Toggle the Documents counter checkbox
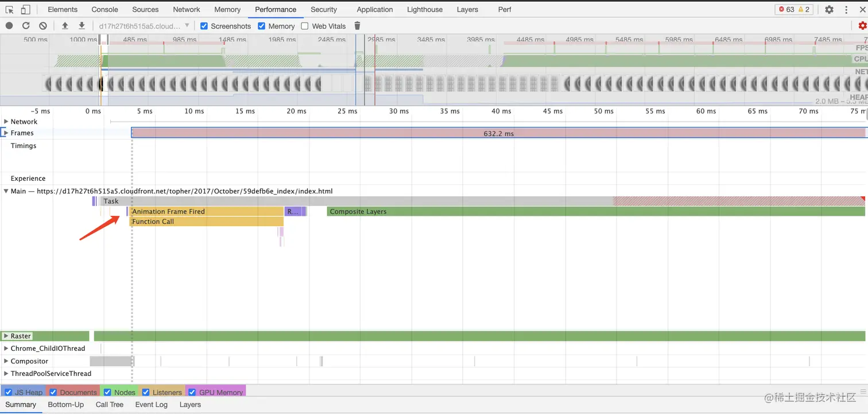 coord(53,393)
